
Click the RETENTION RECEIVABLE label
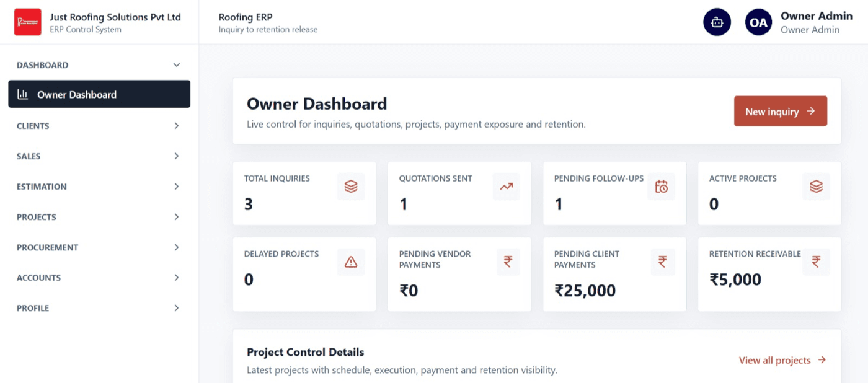755,253
